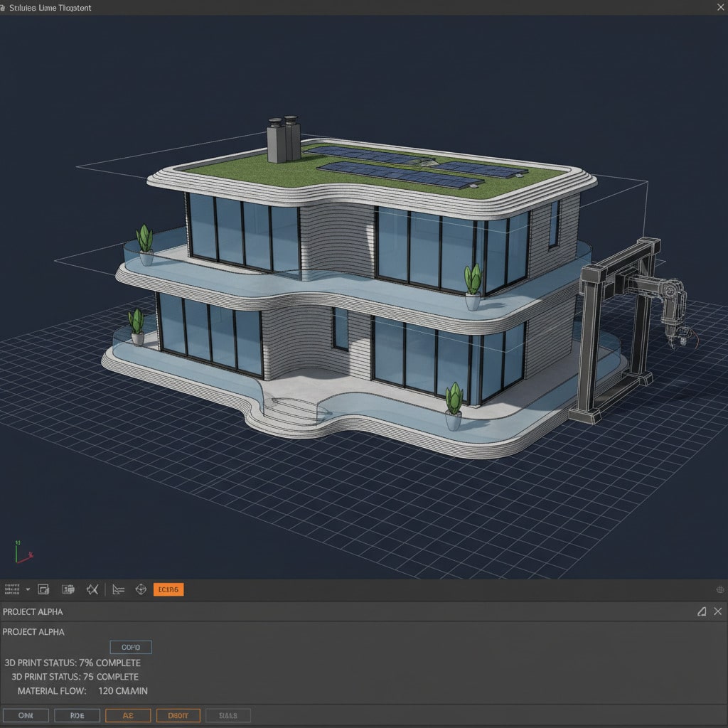Select the PROJECT ALPHA panel tab

pyautogui.click(x=33, y=611)
